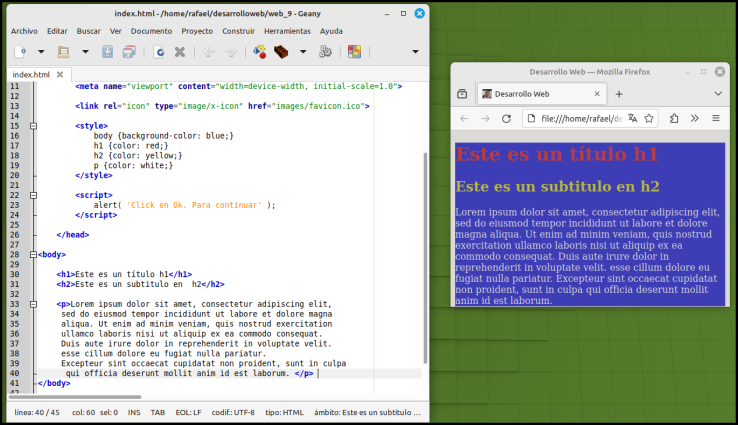The height and width of the screenshot is (425, 738).
Task: Click the Open file folder icon
Action: pos(64,52)
